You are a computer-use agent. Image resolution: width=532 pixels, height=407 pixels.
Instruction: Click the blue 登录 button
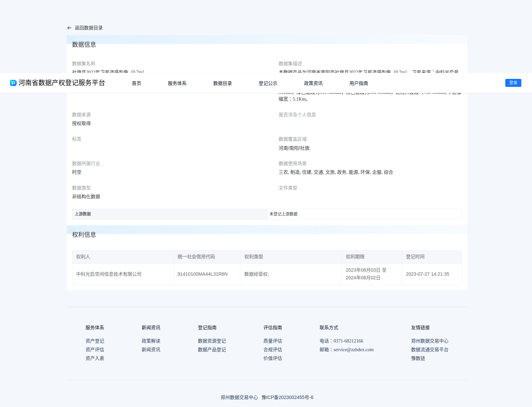(x=513, y=83)
